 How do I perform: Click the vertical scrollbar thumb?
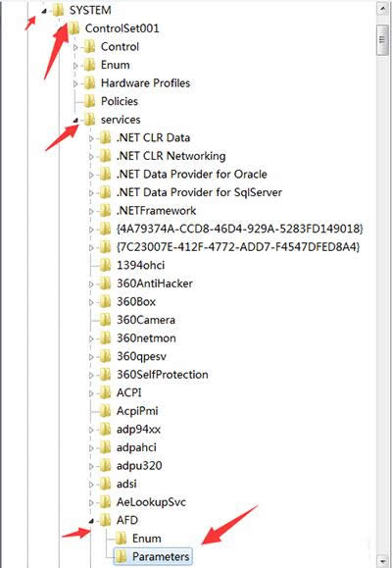382,40
